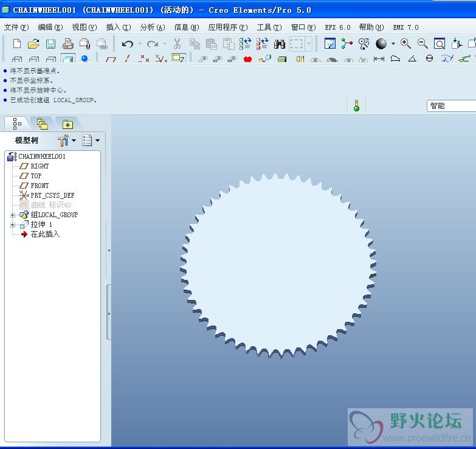This screenshot has width=476, height=449.
Task: Toggle datum axes display
Action: (x=128, y=58)
